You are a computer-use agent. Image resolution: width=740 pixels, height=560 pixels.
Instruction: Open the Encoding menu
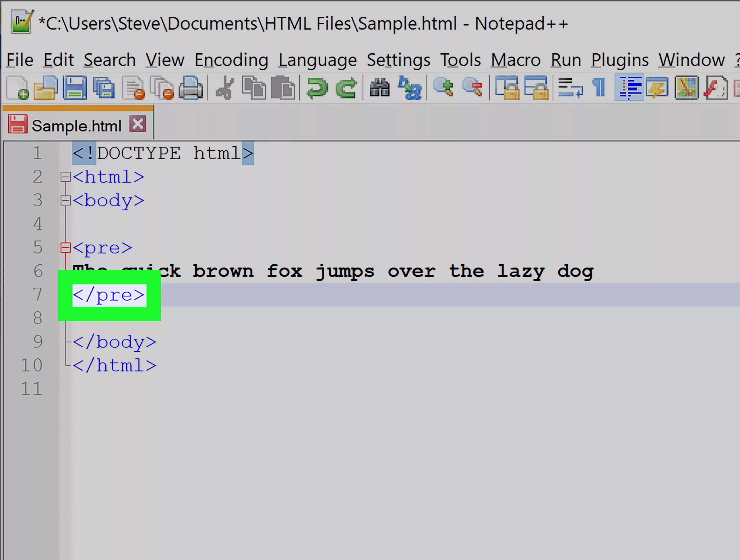pos(231,60)
